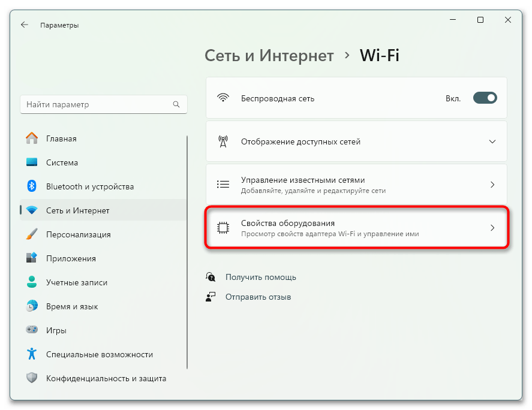Click the Wi-Fi page heading

click(x=379, y=55)
